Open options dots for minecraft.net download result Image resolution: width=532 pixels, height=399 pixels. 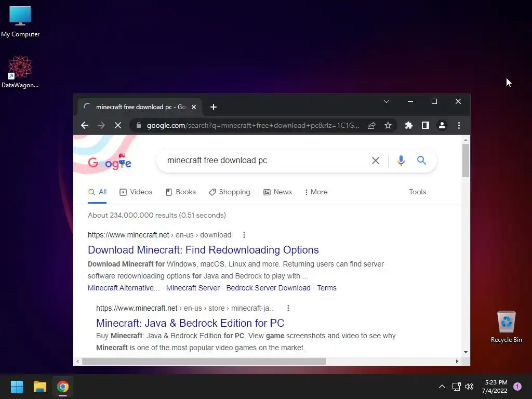[244, 235]
